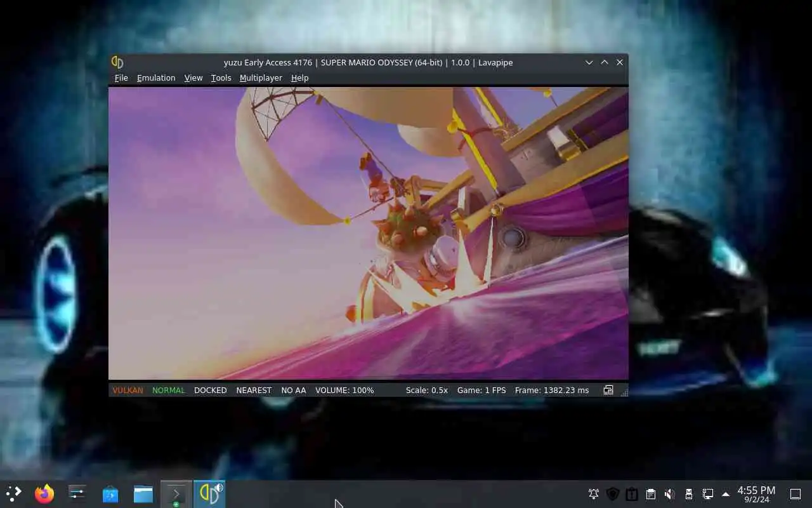Viewport: 812px width, 508px height.
Task: Toggle the NO AA anti-aliasing button
Action: [x=293, y=390]
